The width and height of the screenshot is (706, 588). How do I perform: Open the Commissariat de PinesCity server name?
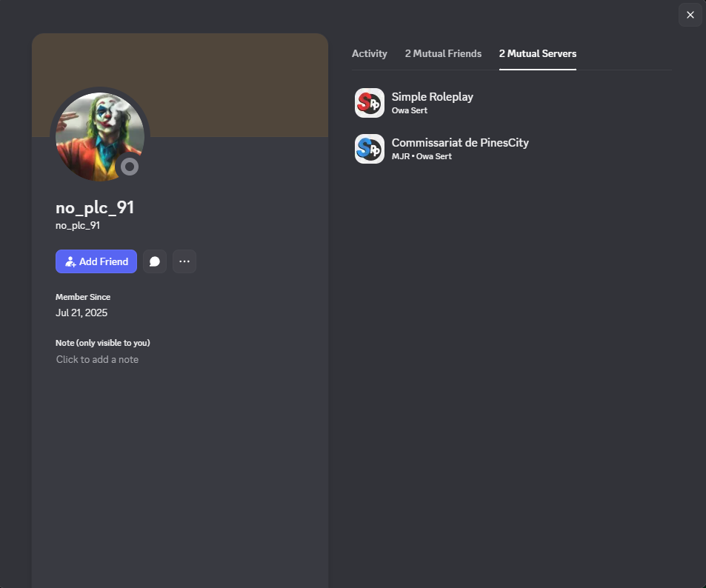click(460, 142)
